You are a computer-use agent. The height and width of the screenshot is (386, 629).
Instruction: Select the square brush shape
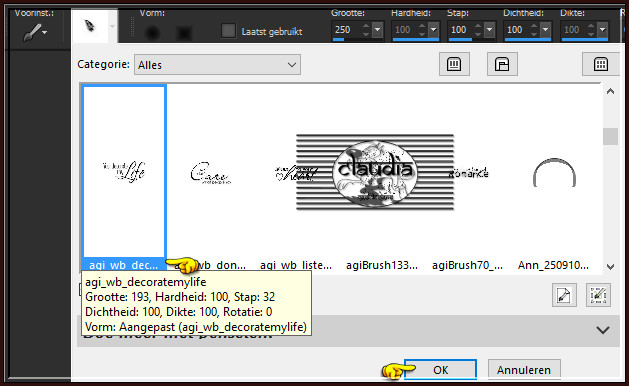coord(184,33)
